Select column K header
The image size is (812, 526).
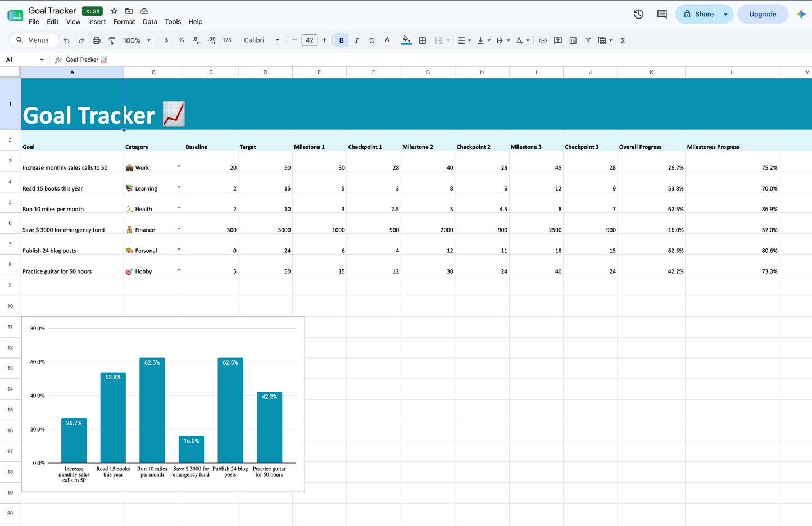pyautogui.click(x=651, y=72)
